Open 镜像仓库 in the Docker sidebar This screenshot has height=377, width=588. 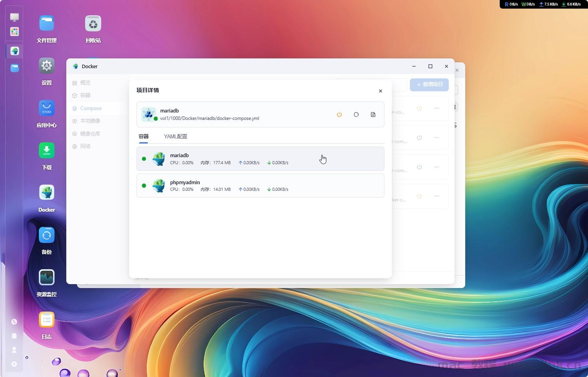[90, 134]
